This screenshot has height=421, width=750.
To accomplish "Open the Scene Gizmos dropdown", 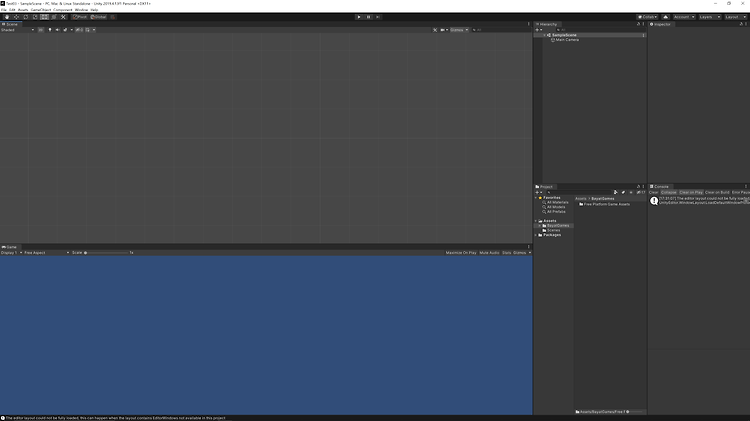I will point(459,30).
